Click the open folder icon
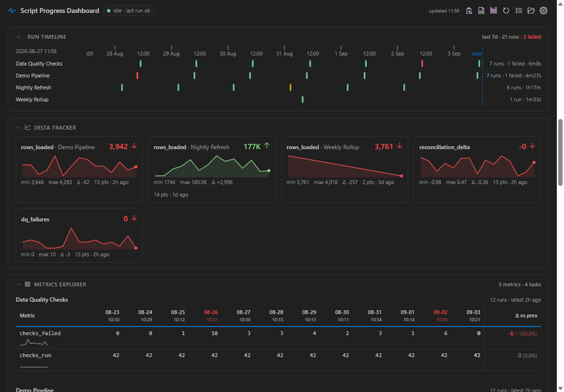Image resolution: width=564 pixels, height=392 pixels. [x=531, y=11]
